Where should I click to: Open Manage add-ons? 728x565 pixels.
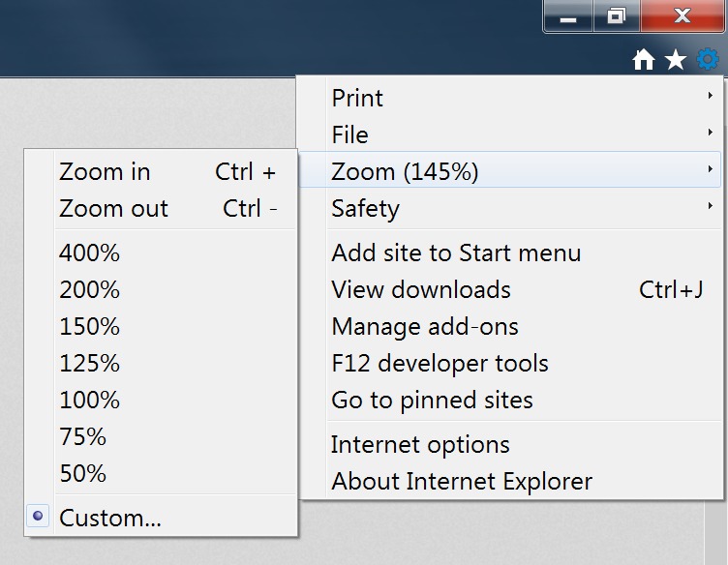(425, 326)
